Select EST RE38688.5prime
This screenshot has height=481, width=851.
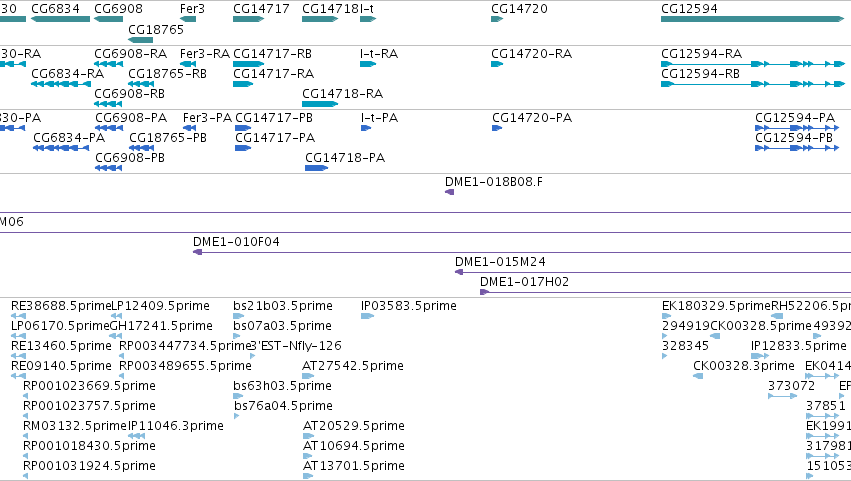(x=61, y=306)
